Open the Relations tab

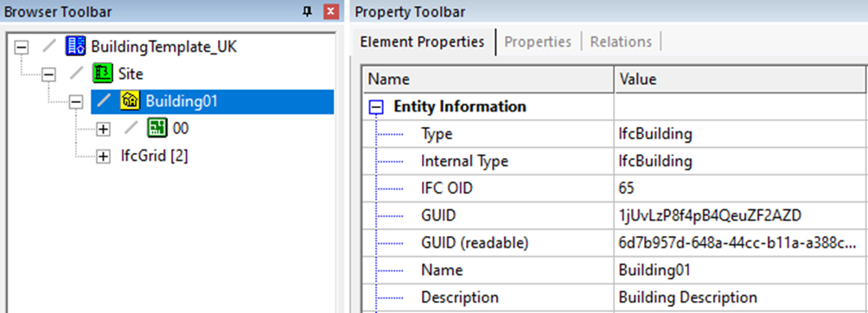(x=621, y=42)
